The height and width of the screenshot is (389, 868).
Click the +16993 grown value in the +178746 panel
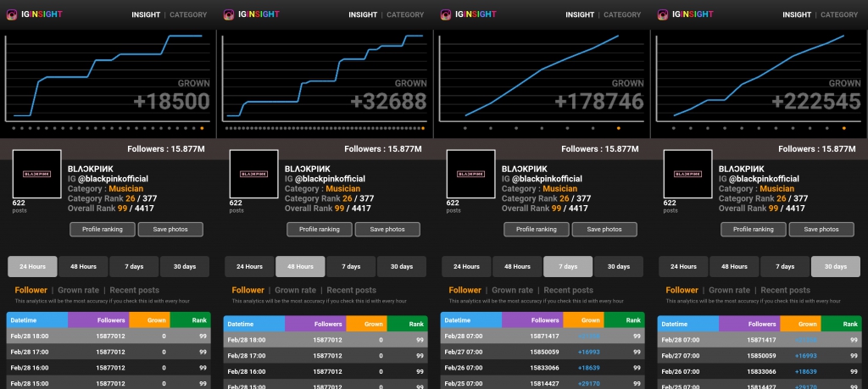588,352
